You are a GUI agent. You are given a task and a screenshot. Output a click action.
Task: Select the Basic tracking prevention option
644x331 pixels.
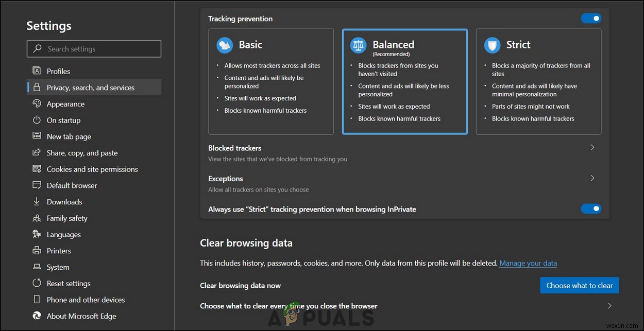coord(271,81)
